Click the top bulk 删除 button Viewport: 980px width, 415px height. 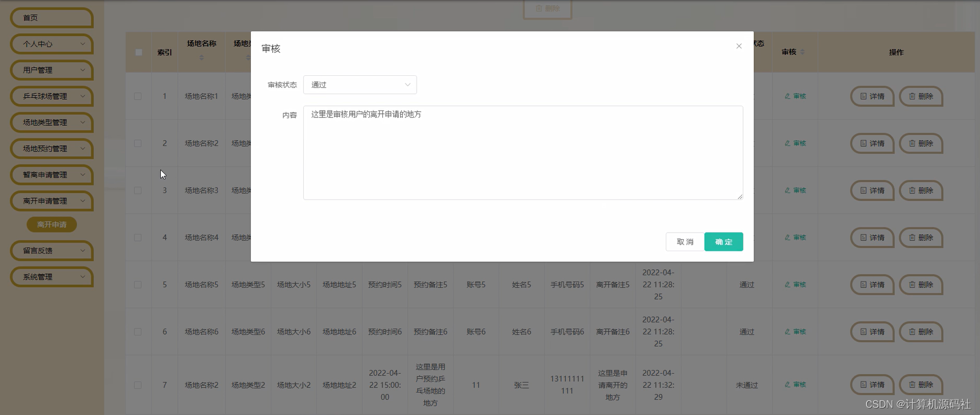pyautogui.click(x=548, y=9)
